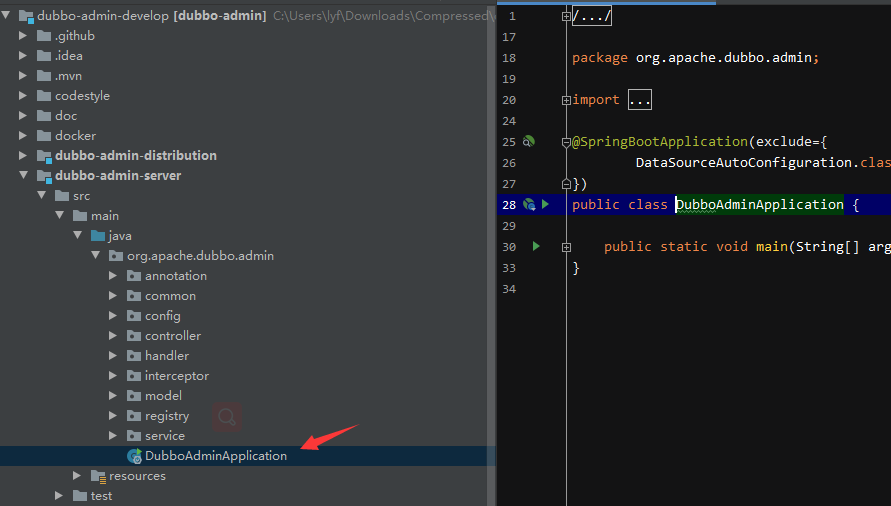Unfold the import block on line 20
Viewport: 891px width, 506px height.
click(566, 100)
